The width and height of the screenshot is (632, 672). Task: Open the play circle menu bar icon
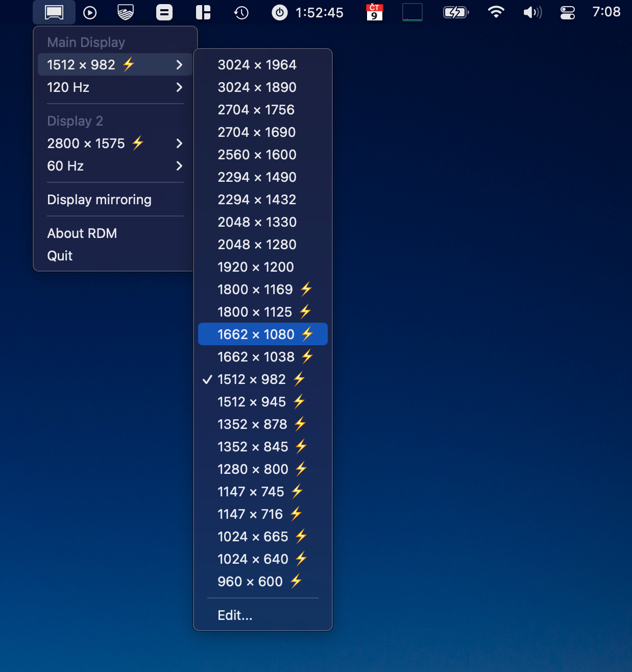(90, 12)
